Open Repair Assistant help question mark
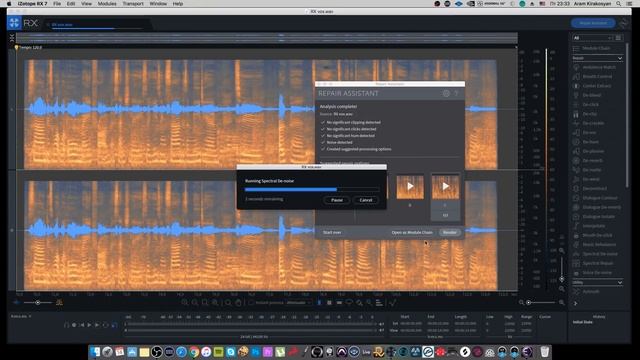 [x=456, y=93]
